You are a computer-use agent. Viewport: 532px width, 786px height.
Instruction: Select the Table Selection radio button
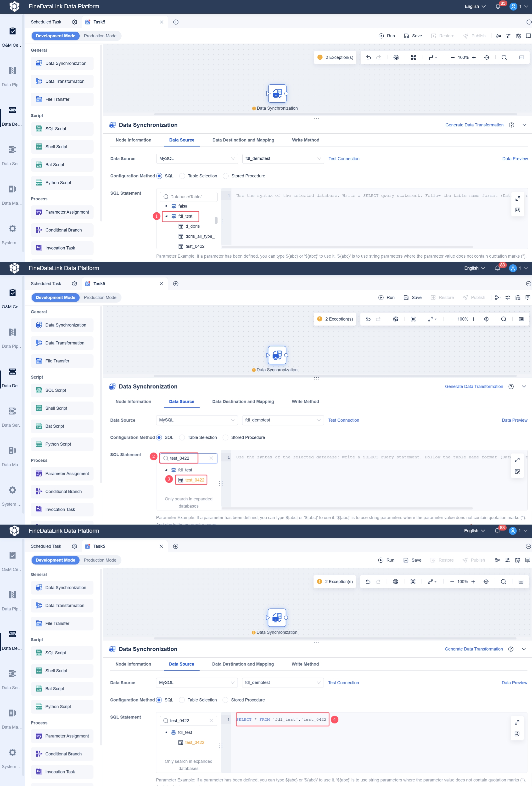click(182, 176)
